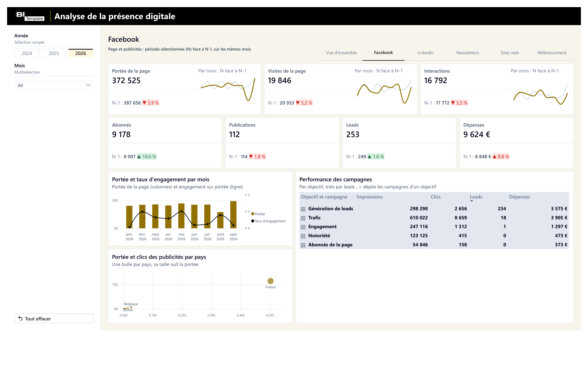Click the Tout effacer button

pyautogui.click(x=54, y=318)
